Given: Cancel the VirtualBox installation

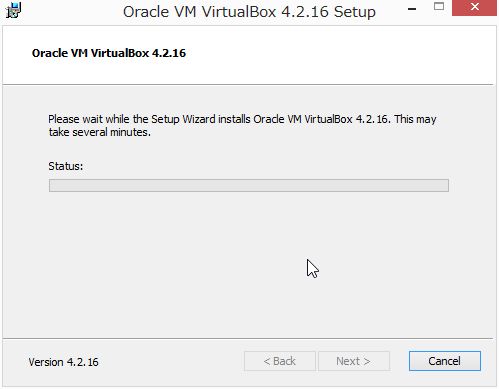Looking at the screenshot, I should [445, 361].
